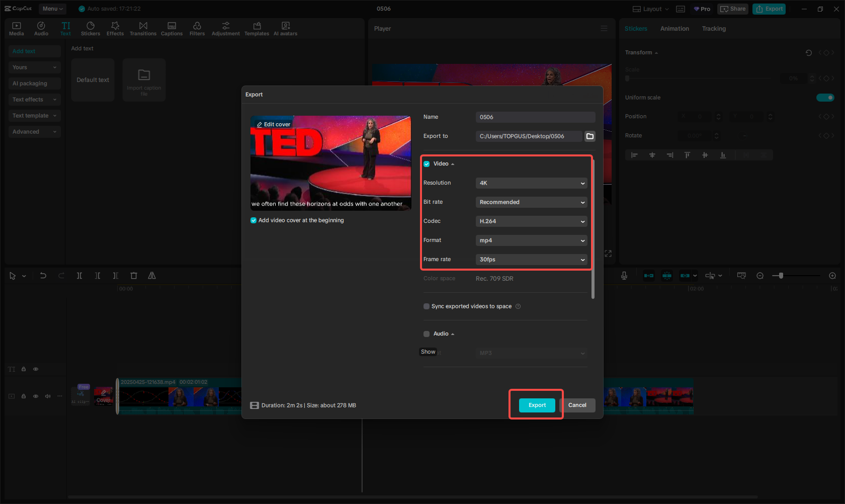Viewport: 845px width, 504px height.
Task: Click the Export button in the dialog
Action: click(537, 405)
